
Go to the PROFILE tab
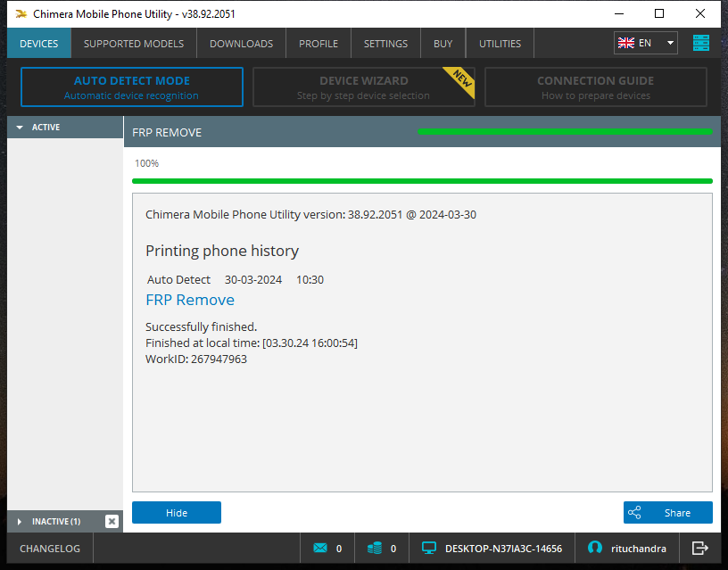pos(318,43)
